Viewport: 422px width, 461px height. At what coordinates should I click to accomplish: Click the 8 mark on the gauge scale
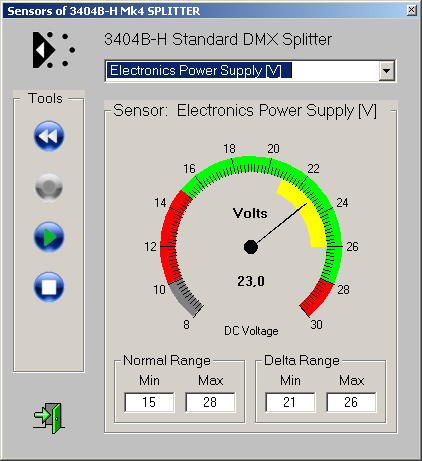tap(186, 324)
